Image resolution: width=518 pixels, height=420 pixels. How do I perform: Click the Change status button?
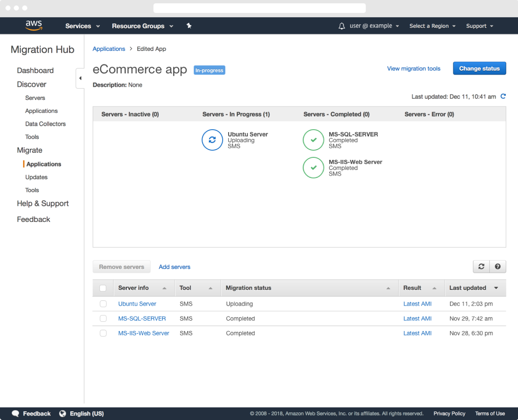tap(479, 68)
